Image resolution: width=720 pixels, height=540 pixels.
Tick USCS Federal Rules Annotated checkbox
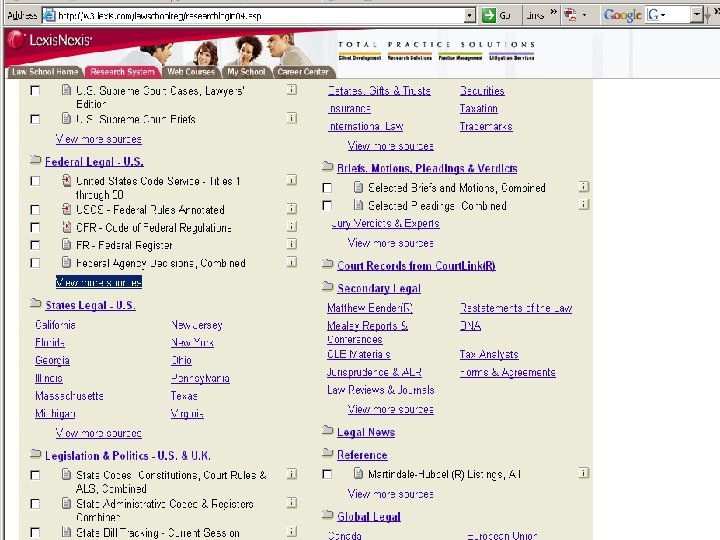click(35, 209)
